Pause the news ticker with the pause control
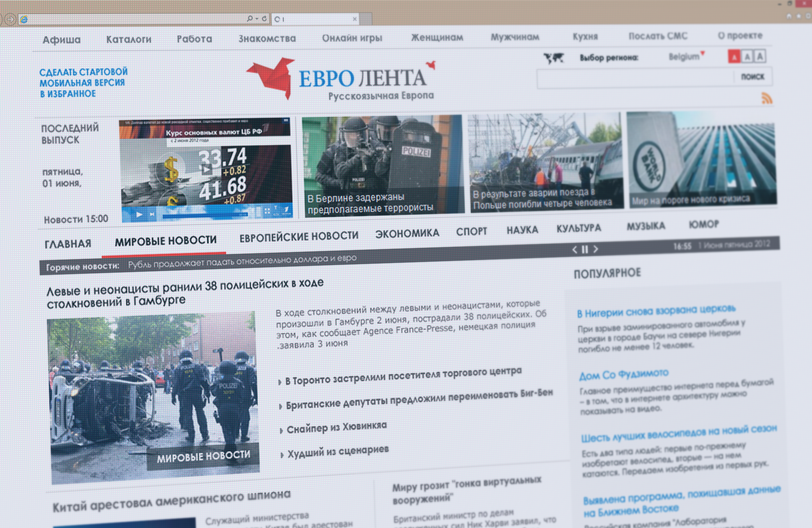 point(584,250)
